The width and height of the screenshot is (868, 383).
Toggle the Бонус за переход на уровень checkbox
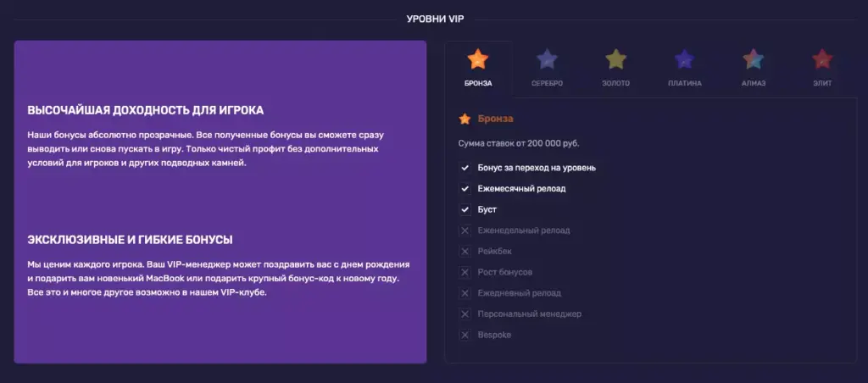tap(465, 168)
